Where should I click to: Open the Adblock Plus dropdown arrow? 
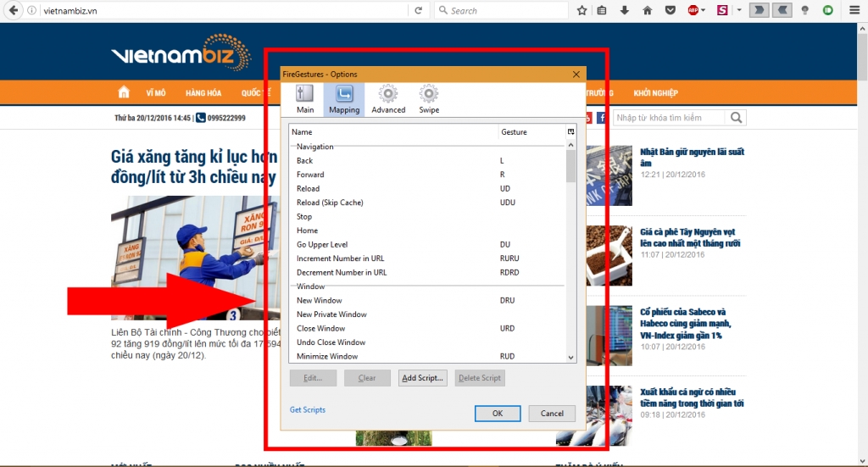(x=704, y=10)
